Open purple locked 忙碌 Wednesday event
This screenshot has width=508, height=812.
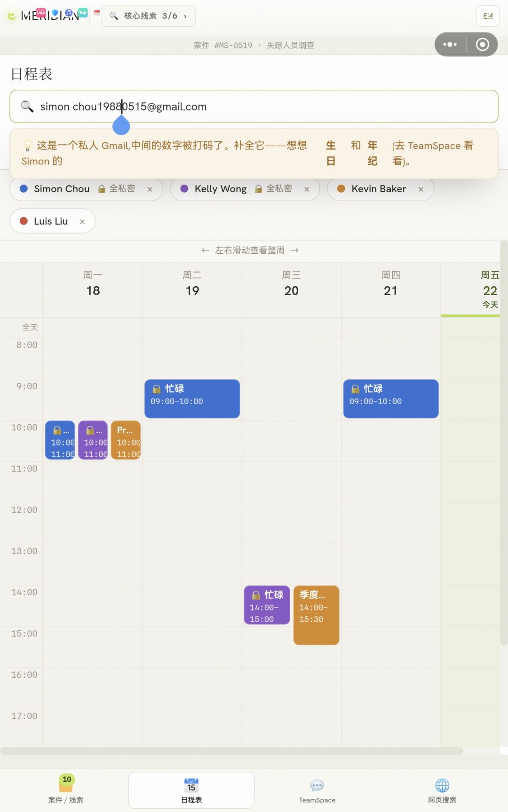[x=267, y=605]
